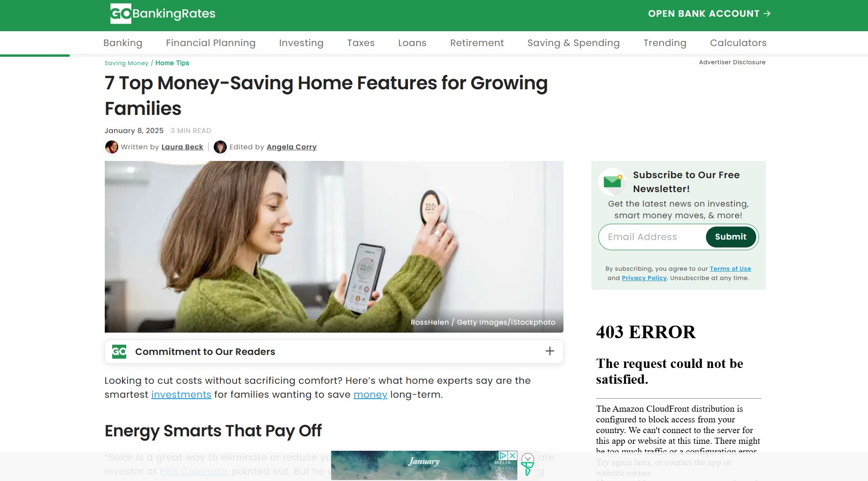Image resolution: width=868 pixels, height=481 pixels.
Task: Open the Saving & Spending menu
Action: tap(574, 43)
